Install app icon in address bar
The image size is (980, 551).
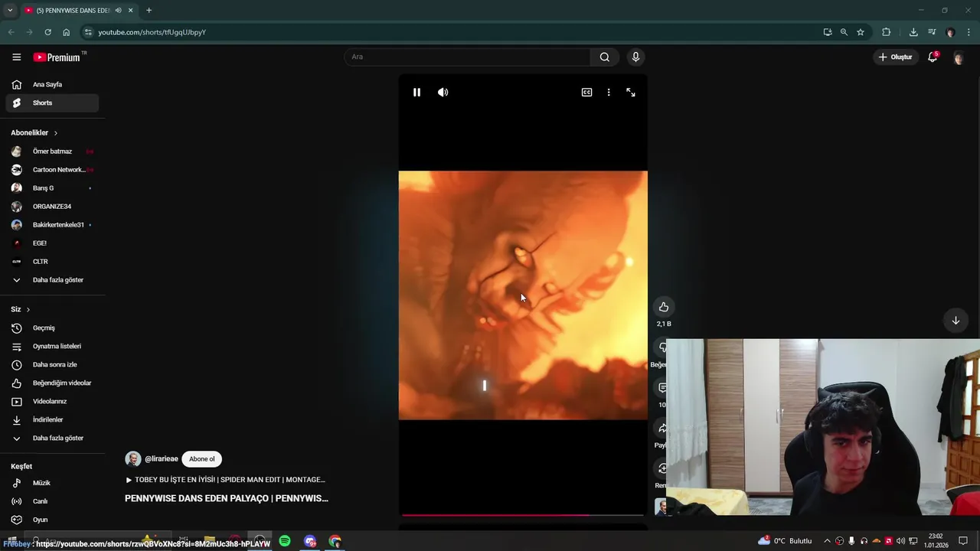click(828, 32)
